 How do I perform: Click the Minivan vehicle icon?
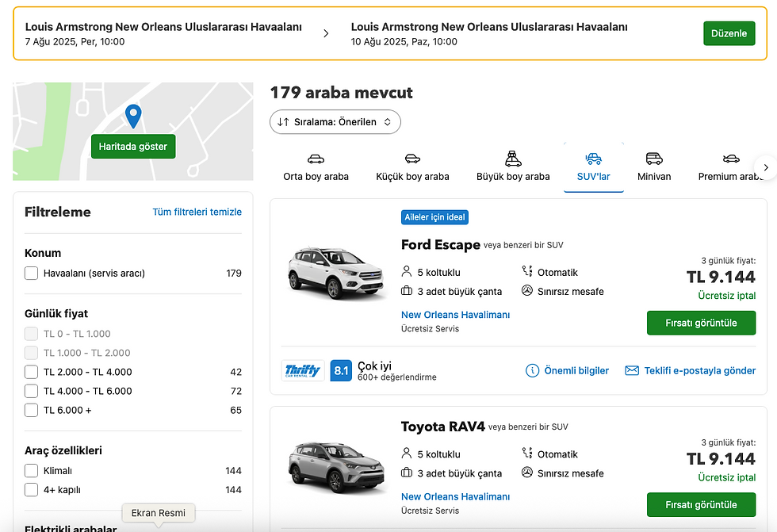pos(654,159)
